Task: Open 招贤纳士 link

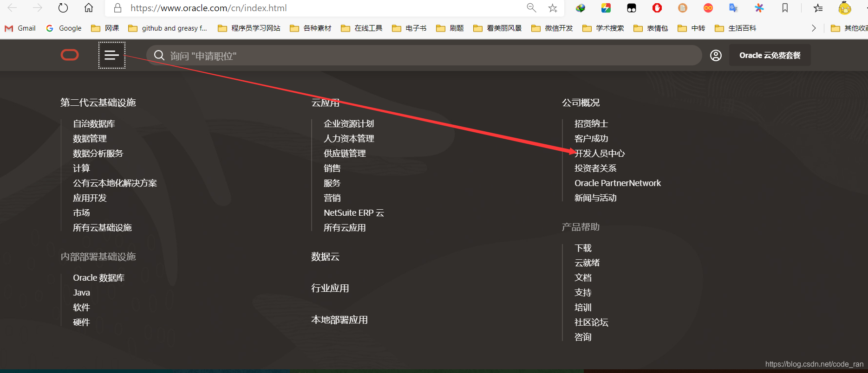Action: (x=591, y=124)
